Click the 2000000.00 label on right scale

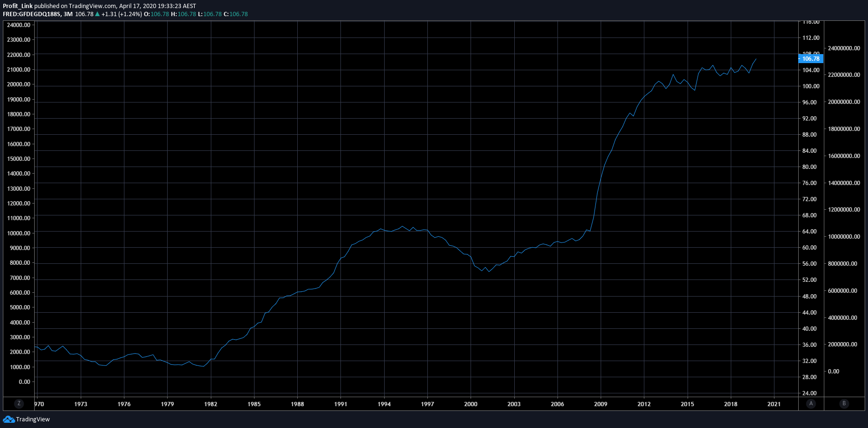pyautogui.click(x=842, y=344)
